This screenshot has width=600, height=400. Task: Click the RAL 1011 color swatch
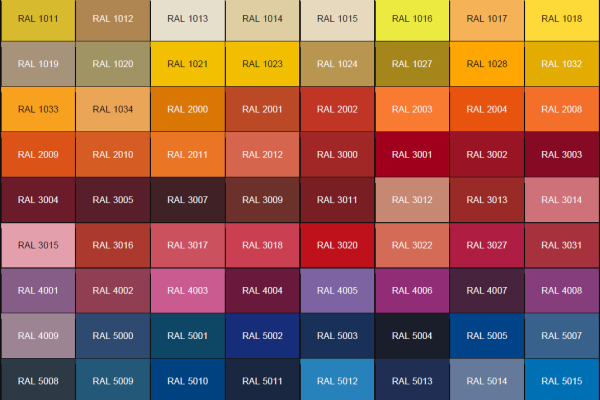[37, 20]
